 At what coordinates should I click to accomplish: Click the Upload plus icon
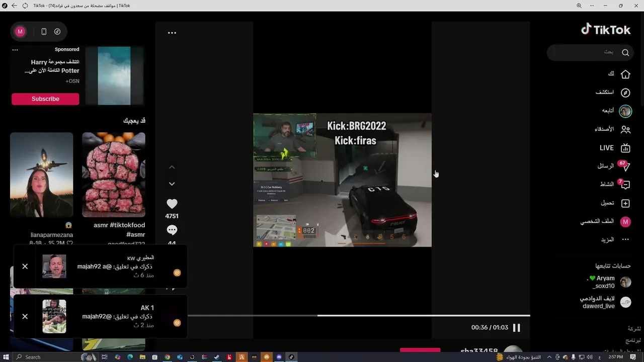pos(625,203)
